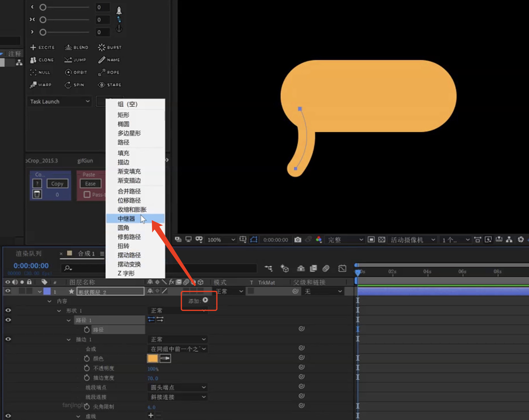Screen dimensions: 529x420
Task: Click the region of interest icon
Action: pos(371,239)
